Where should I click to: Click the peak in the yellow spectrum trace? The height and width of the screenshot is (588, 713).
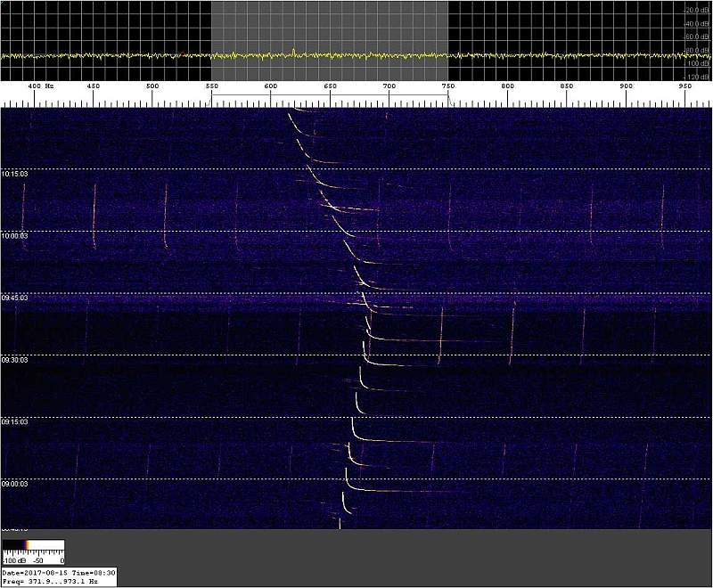293,51
